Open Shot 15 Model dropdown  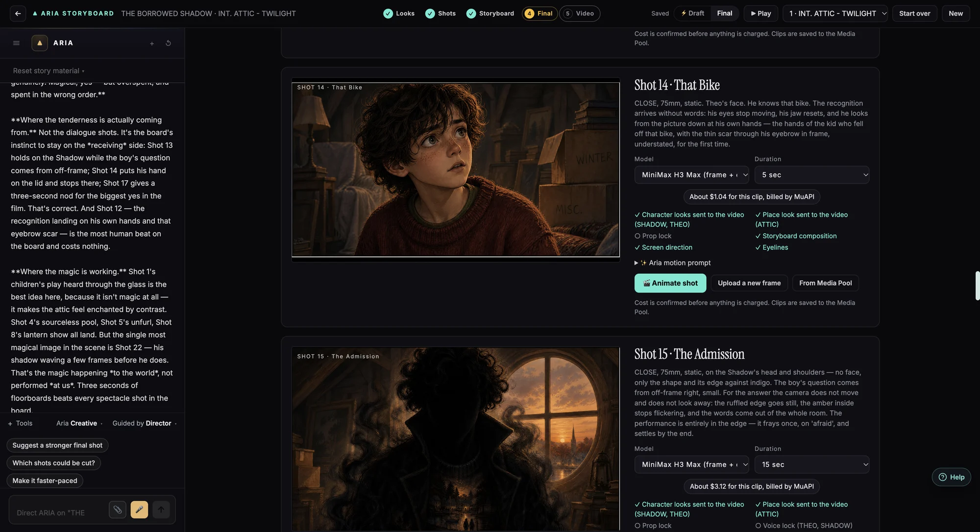tap(691, 464)
